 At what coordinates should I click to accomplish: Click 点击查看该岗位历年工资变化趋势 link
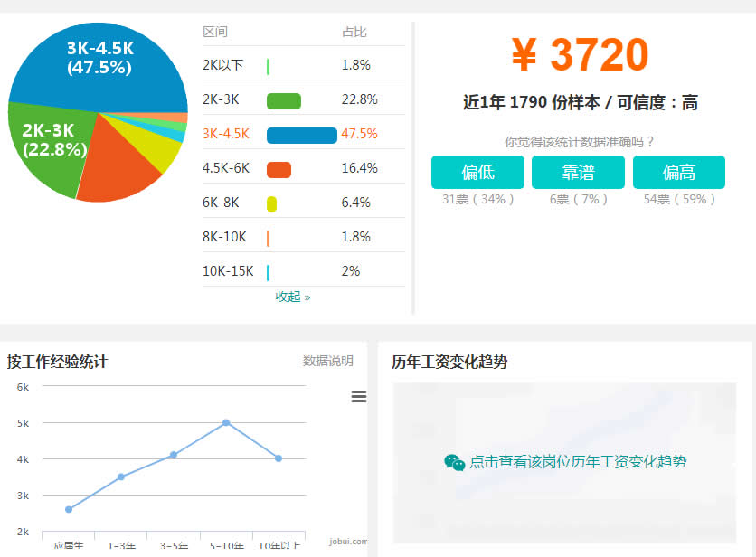(x=577, y=462)
